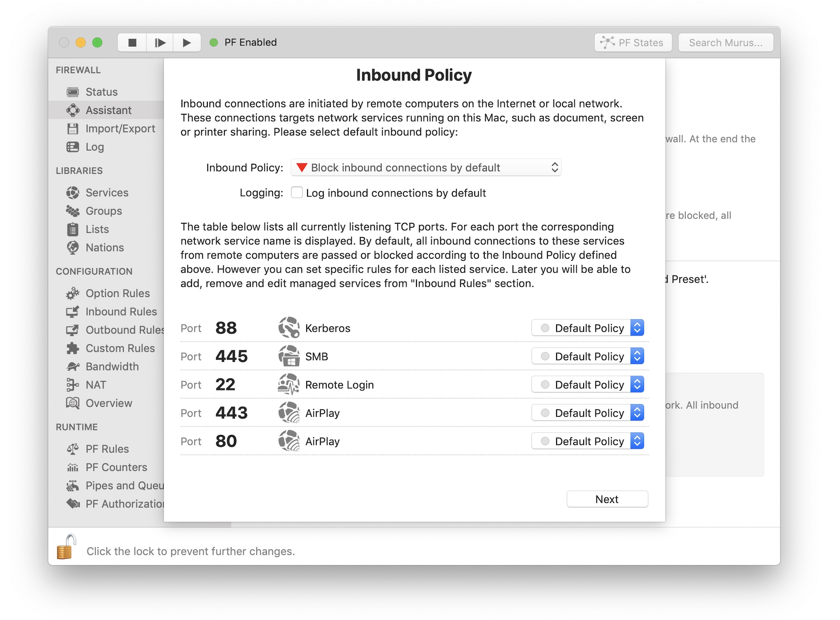Click the PF Rules scales icon

[x=73, y=449]
